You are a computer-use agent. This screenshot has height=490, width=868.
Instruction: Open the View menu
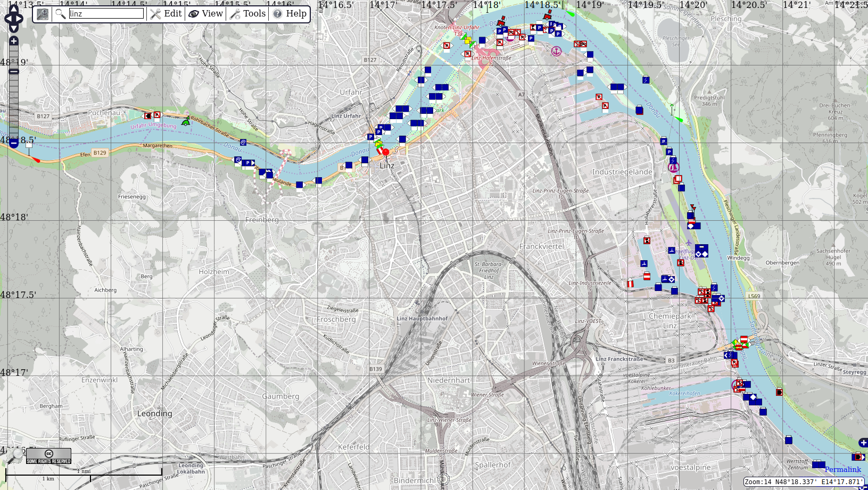[x=205, y=14]
